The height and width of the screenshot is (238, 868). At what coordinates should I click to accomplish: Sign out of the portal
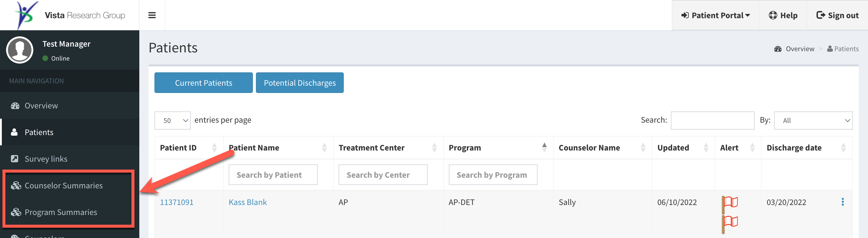click(837, 15)
